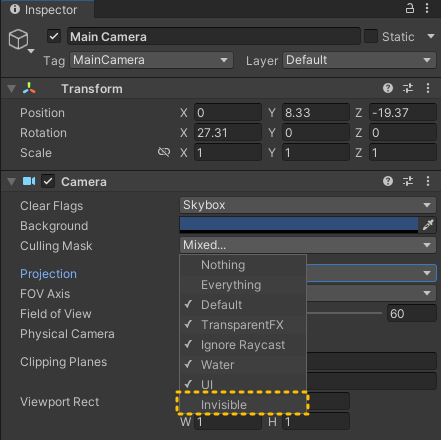Open Camera component more options menu

tap(428, 181)
